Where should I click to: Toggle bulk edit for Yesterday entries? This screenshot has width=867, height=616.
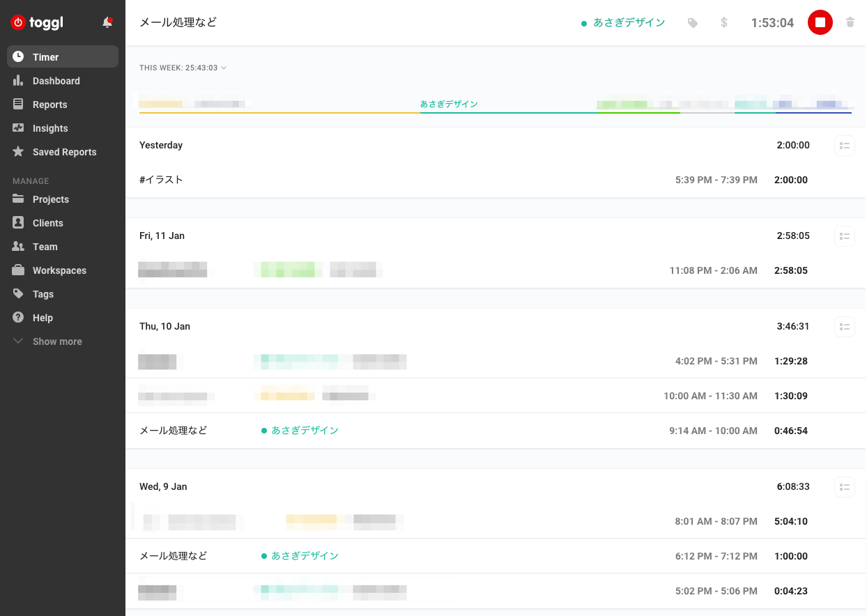coord(845,146)
